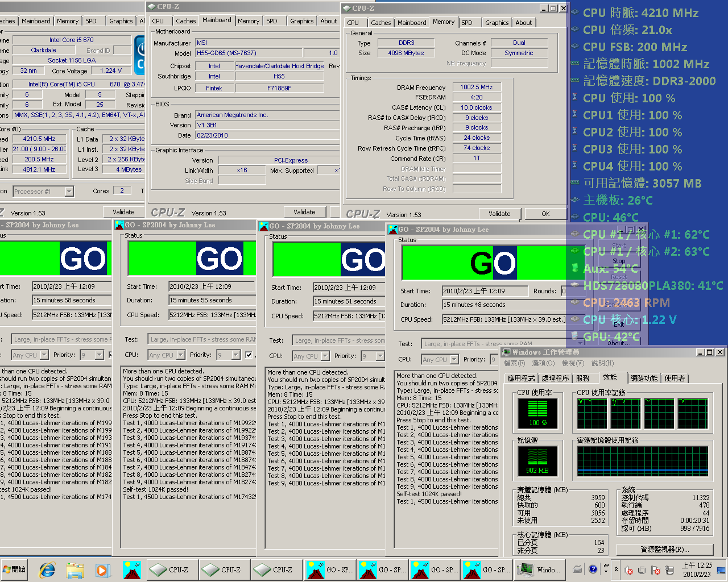Click the Show Desktop strip at the taskbar edge

pyautogui.click(x=721, y=569)
